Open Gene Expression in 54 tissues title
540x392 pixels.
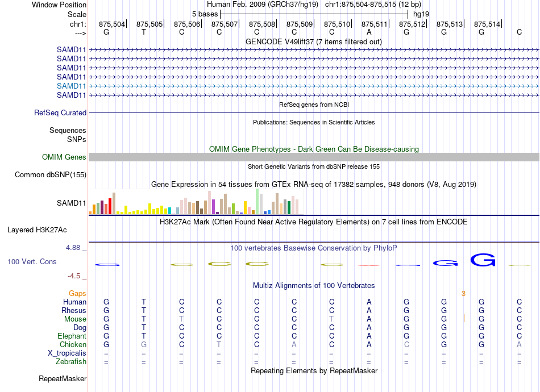314,185
